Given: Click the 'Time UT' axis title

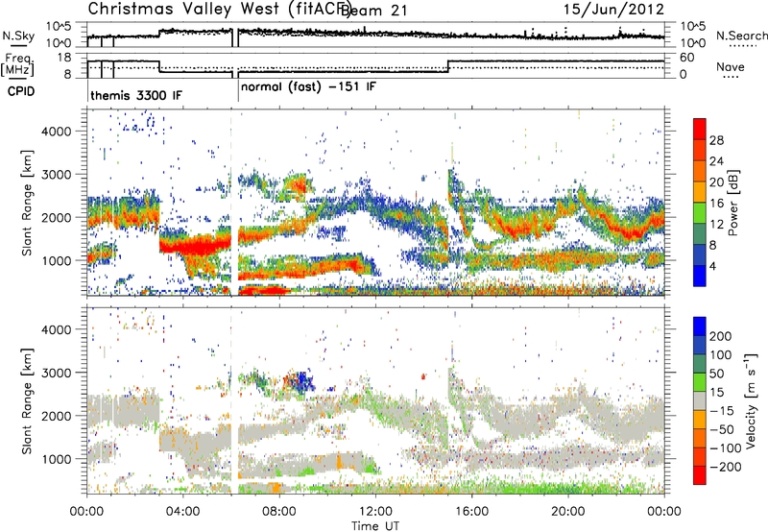Looking at the screenshot, I should (375, 525).
